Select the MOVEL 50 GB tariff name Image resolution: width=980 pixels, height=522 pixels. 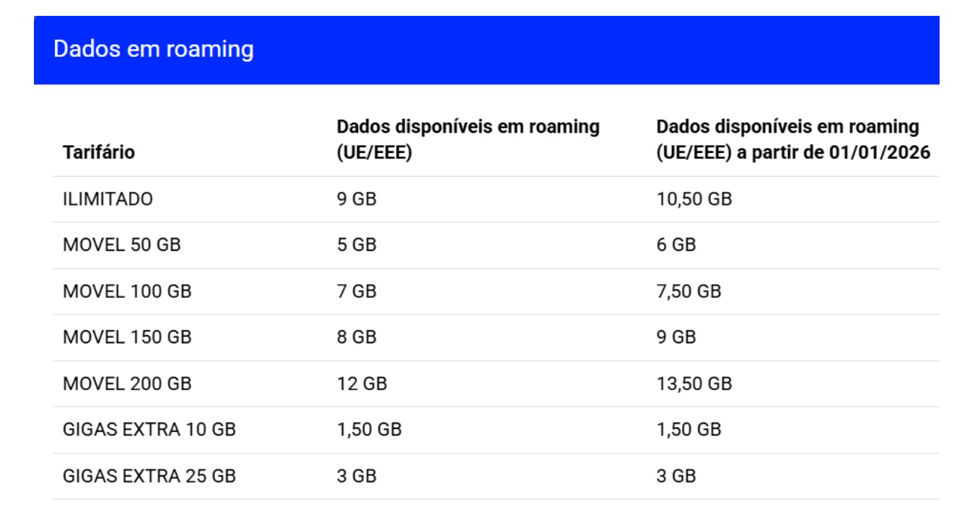pyautogui.click(x=122, y=245)
